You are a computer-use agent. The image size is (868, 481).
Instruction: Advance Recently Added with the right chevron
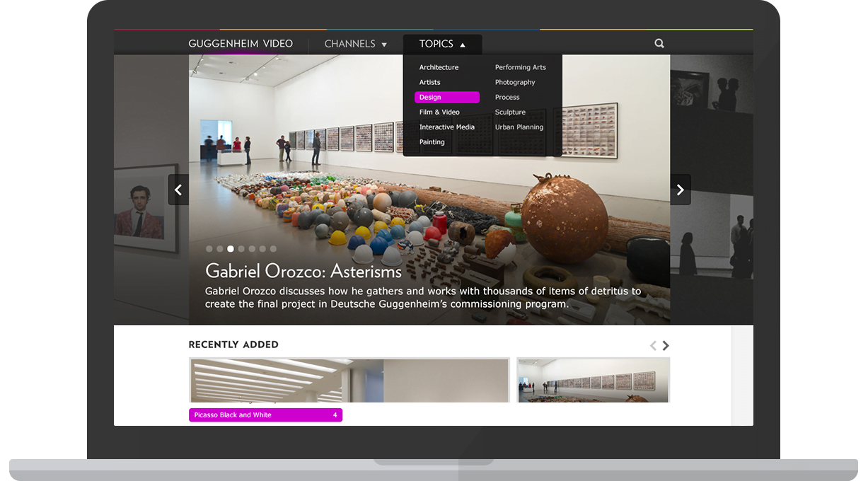665,345
